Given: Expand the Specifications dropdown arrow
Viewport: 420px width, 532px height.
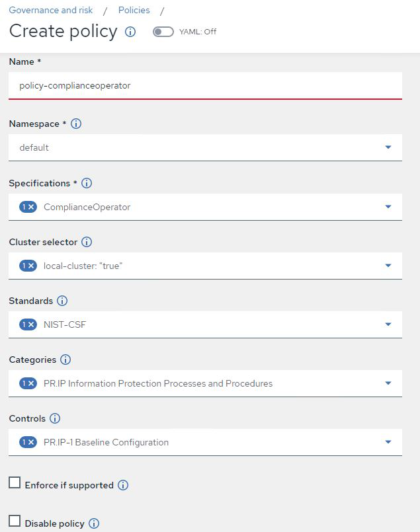Looking at the screenshot, I should coord(388,207).
